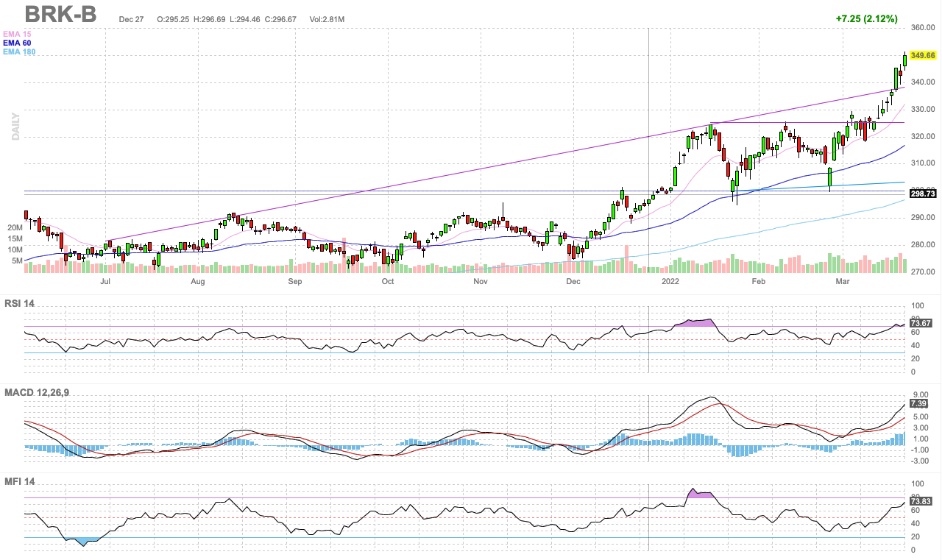Click the MFI 14 indicator title
The image size is (942, 560).
20,481
